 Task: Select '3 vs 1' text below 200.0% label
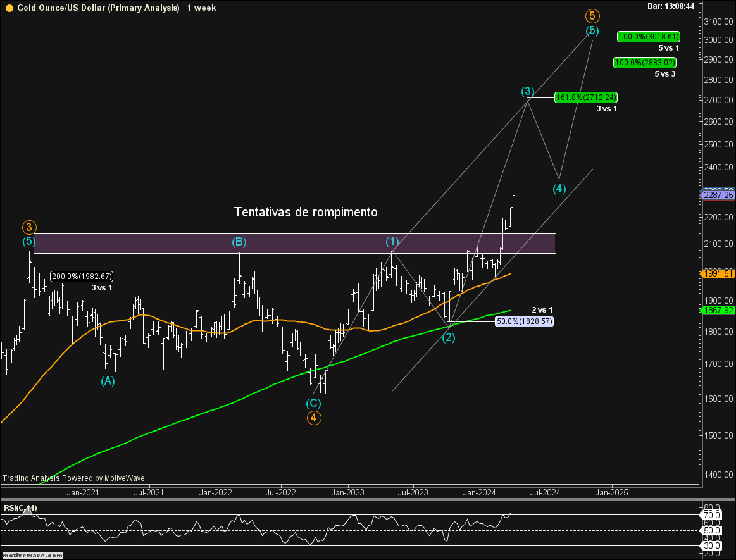tap(102, 288)
